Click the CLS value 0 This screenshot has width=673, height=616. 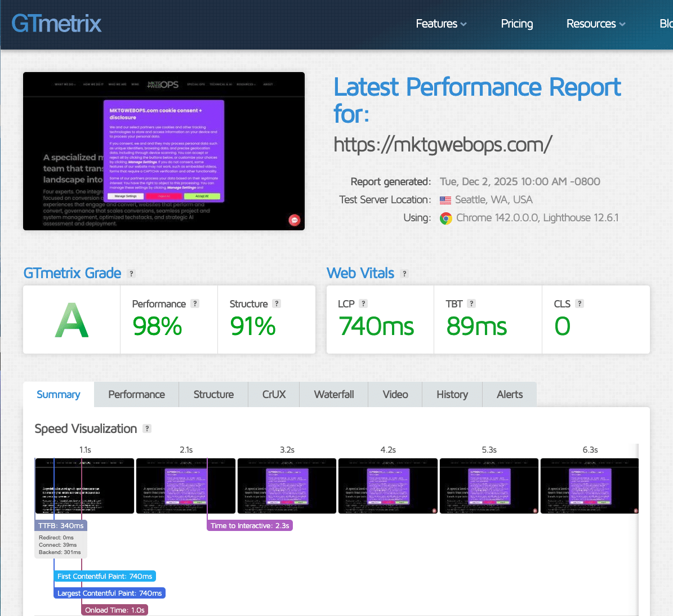pyautogui.click(x=562, y=326)
